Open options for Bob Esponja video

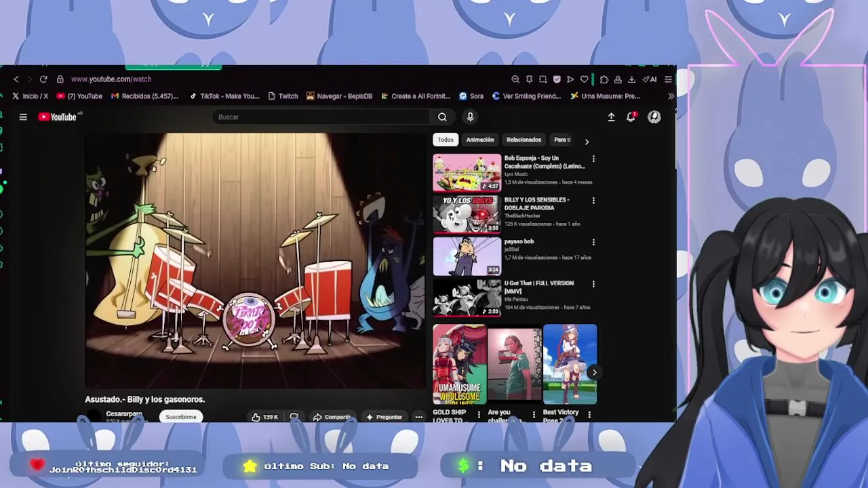click(593, 159)
